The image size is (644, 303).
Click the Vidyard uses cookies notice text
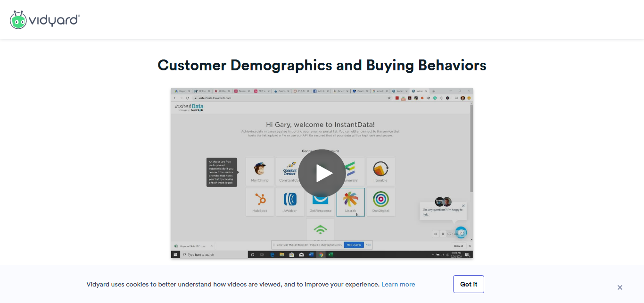pyautogui.click(x=233, y=284)
